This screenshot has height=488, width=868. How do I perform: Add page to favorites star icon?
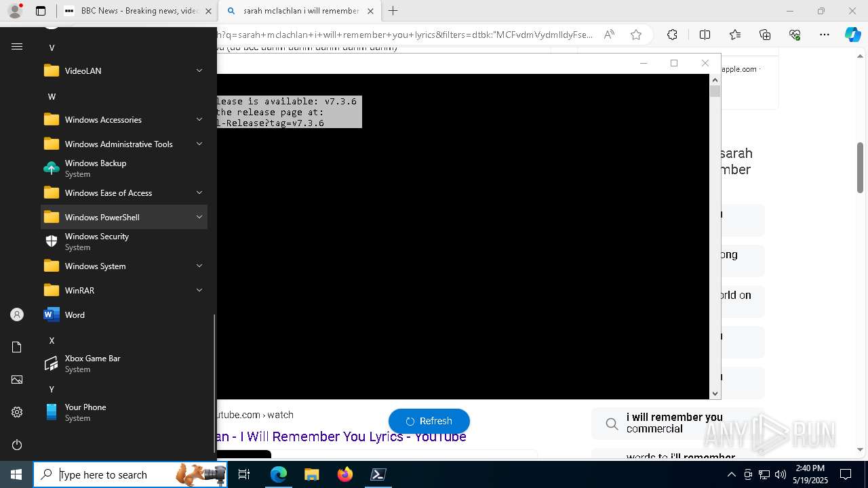click(x=636, y=35)
